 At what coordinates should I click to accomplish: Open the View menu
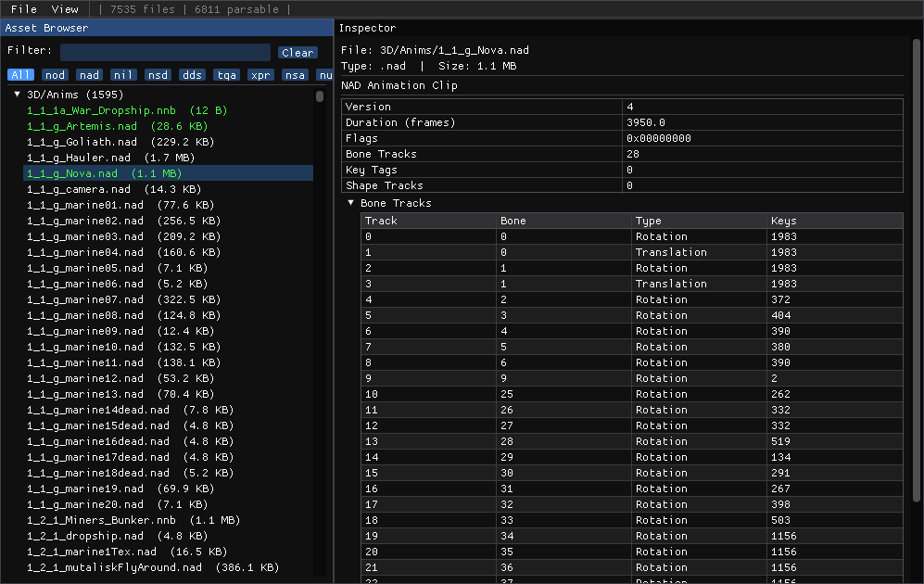point(64,9)
